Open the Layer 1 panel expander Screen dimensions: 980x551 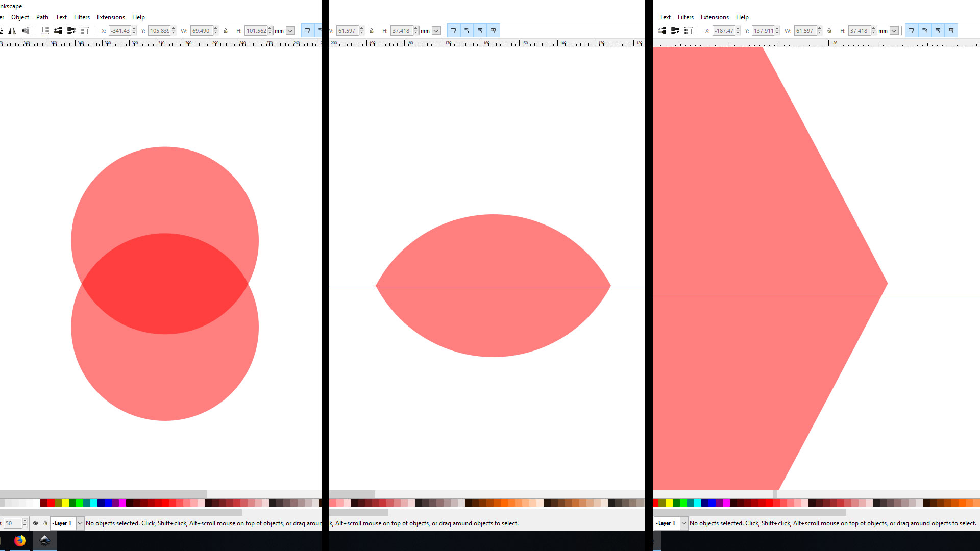point(80,523)
